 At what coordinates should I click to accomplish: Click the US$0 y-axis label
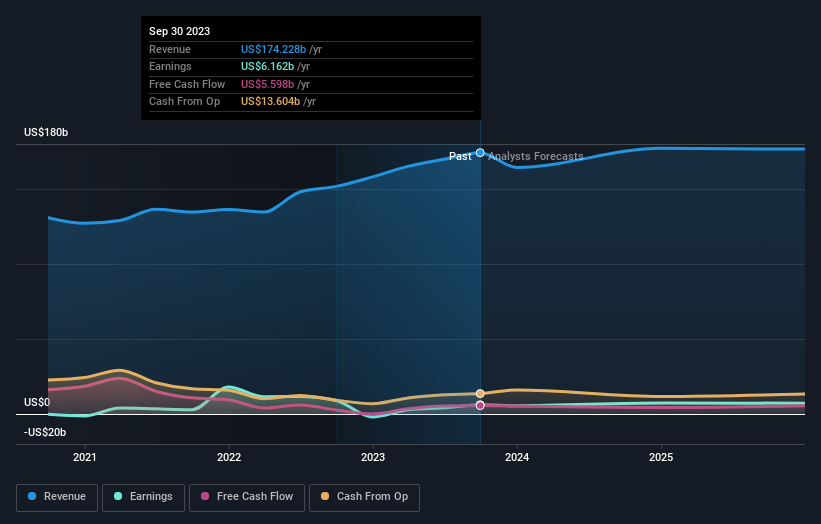click(x=37, y=403)
